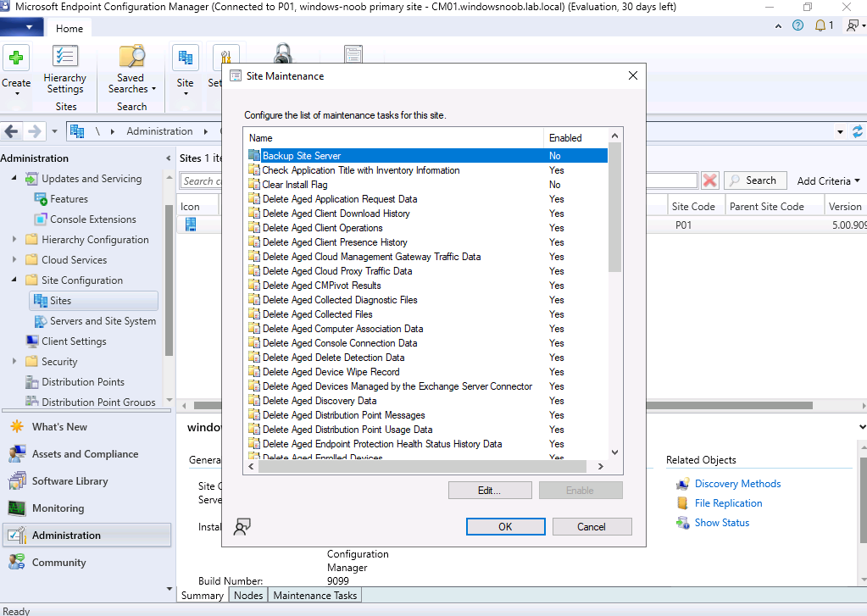
Task: Click the Monitoring workspace icon
Action: click(17, 508)
